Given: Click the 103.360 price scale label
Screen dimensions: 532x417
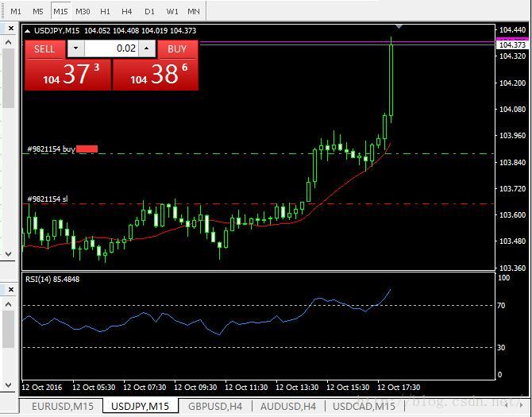Looking at the screenshot, I should click(x=512, y=268).
